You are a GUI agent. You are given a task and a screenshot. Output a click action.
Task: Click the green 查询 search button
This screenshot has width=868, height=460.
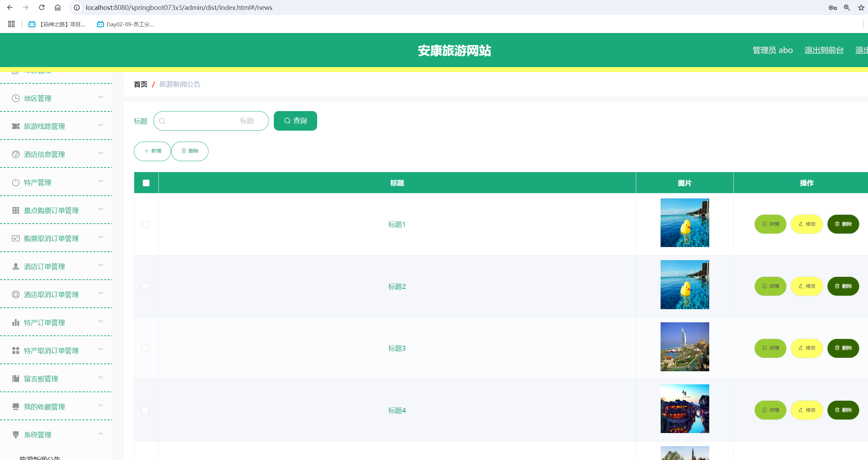point(295,121)
